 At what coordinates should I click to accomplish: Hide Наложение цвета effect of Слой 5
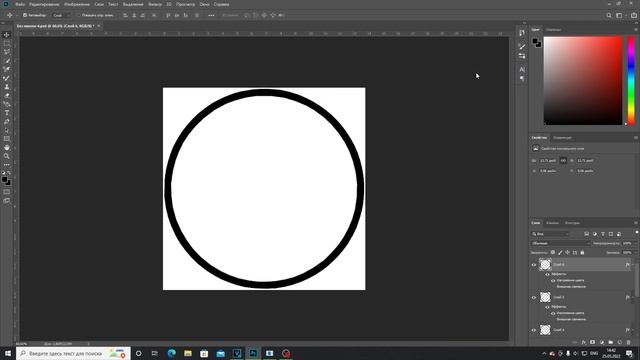pyautogui.click(x=553, y=313)
